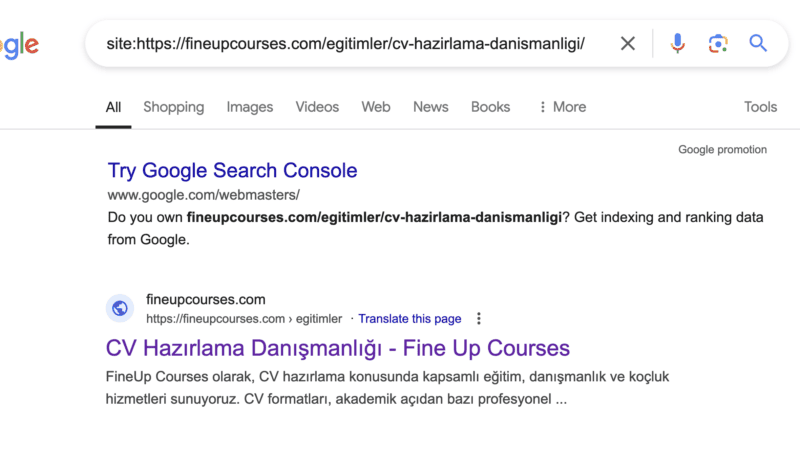Show News results

tap(430, 107)
